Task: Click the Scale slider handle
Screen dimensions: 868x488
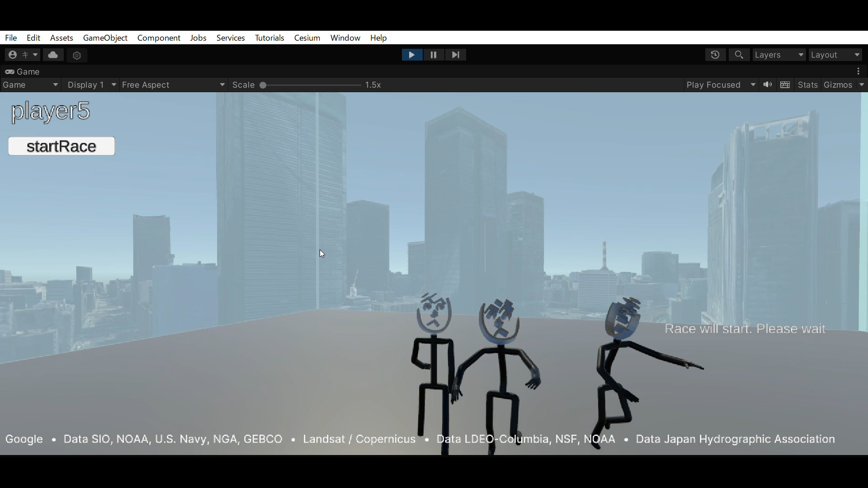Action: tap(263, 85)
